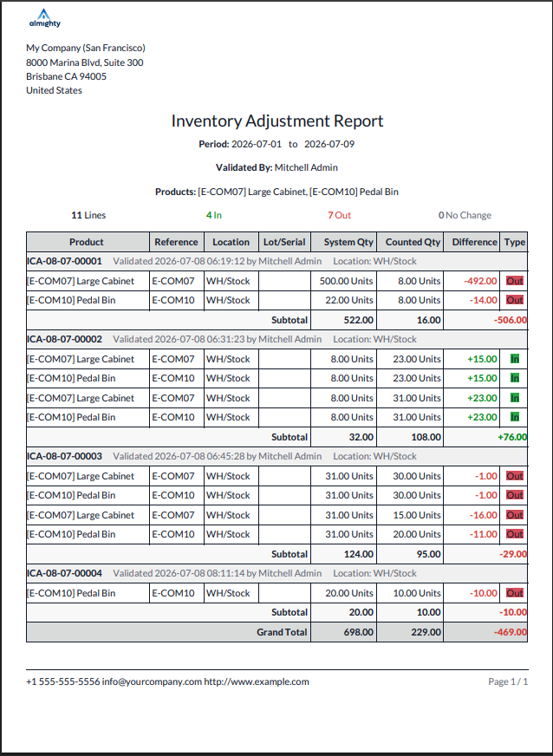553x756 pixels.
Task: Click the grand total counted quantity 229.00
Action: click(426, 632)
